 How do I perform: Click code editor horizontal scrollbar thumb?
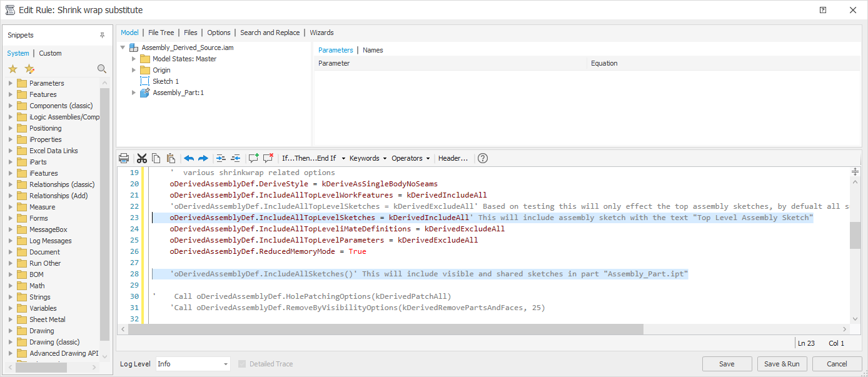pos(386,329)
